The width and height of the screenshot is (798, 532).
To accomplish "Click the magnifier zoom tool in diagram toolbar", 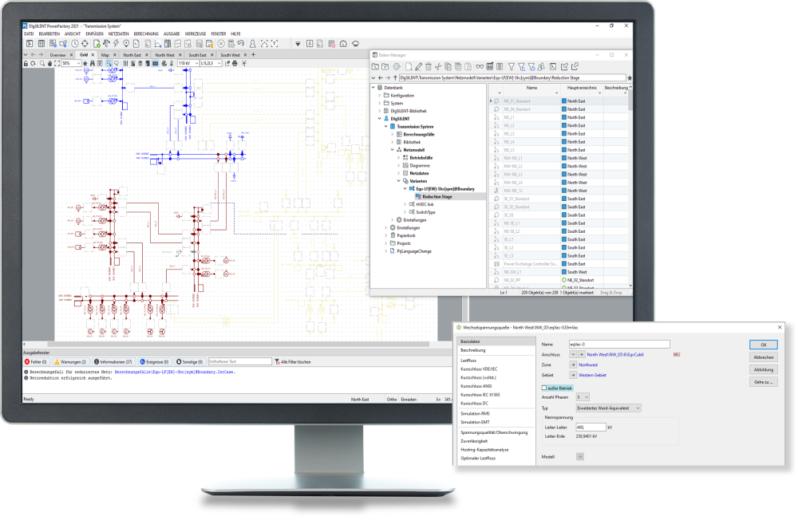I will click(42, 63).
